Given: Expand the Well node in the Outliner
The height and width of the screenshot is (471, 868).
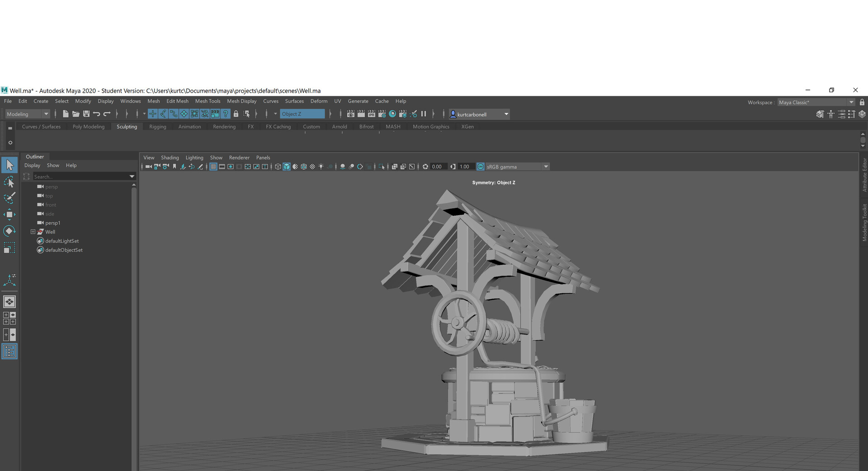Looking at the screenshot, I should coord(33,231).
